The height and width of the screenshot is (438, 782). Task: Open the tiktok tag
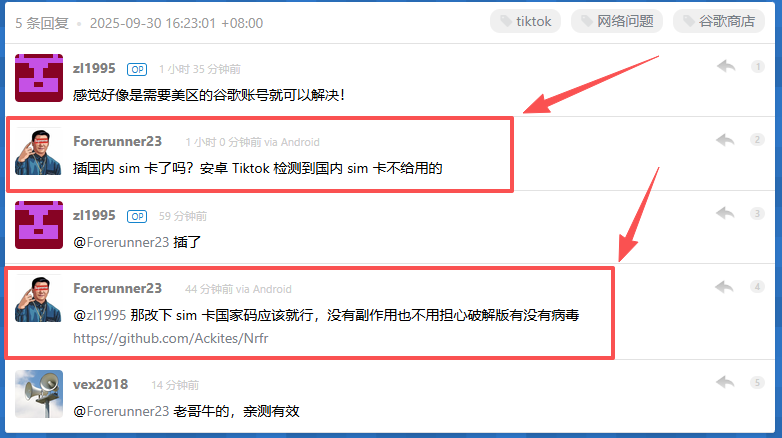[x=526, y=21]
